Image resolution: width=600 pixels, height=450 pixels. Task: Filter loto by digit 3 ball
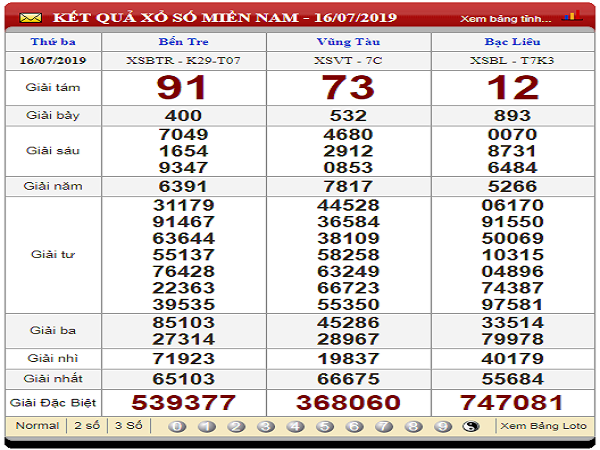point(266,426)
